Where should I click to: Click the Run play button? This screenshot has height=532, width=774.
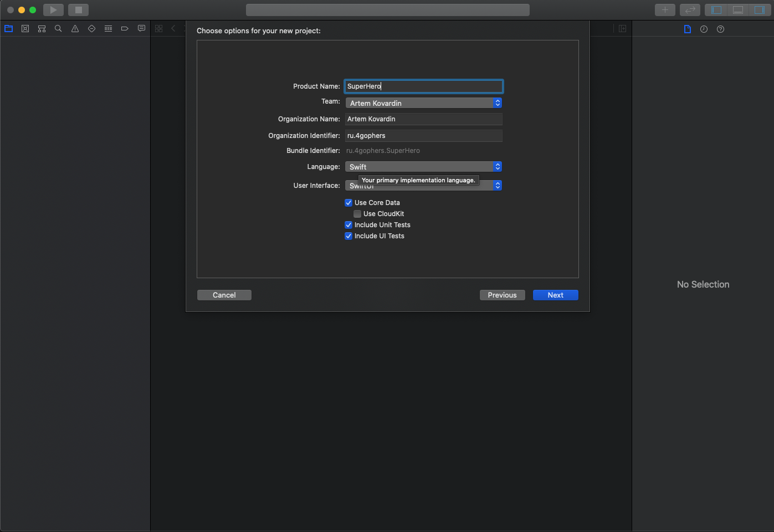coord(53,10)
